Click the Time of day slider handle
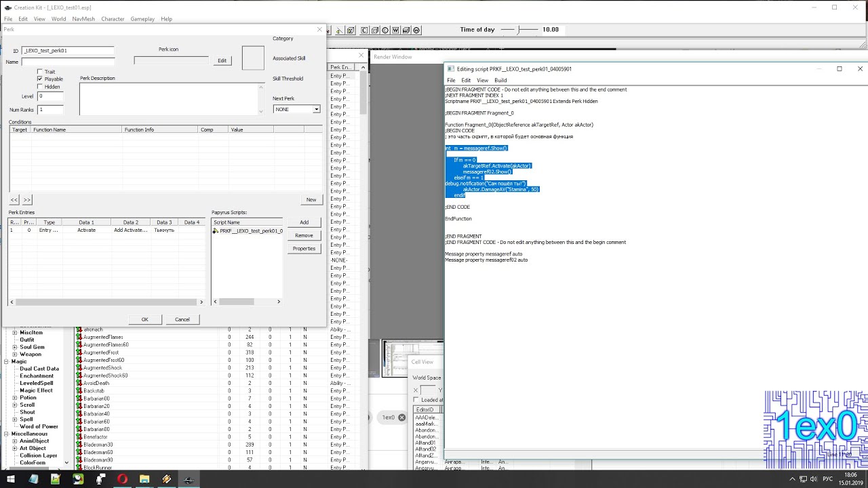The height and width of the screenshot is (488, 868). click(520, 30)
